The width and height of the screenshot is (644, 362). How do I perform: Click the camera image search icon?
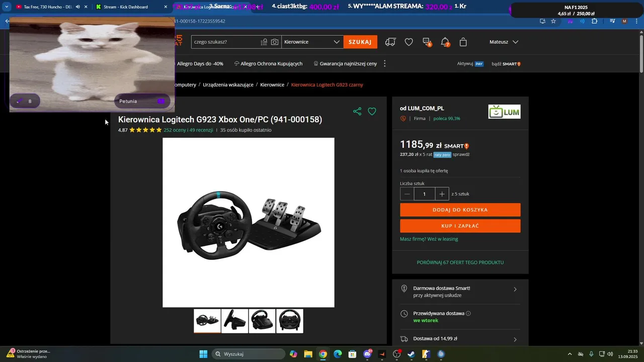[274, 42]
